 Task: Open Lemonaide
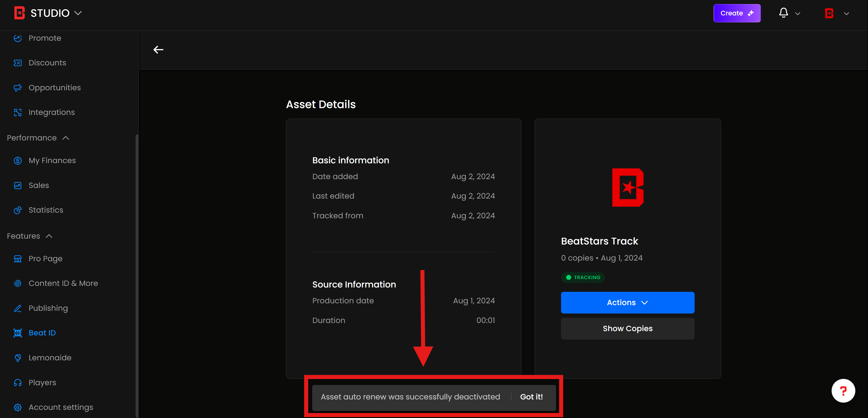pos(50,358)
